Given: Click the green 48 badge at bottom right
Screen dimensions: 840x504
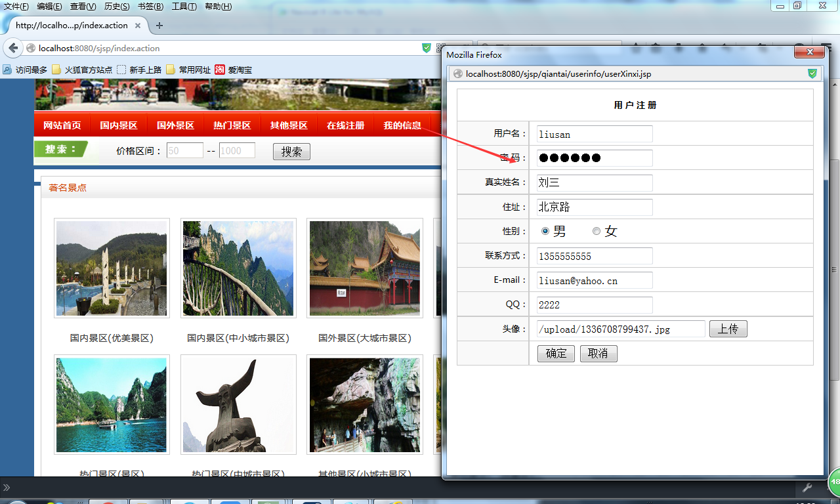Looking at the screenshot, I should [834, 482].
